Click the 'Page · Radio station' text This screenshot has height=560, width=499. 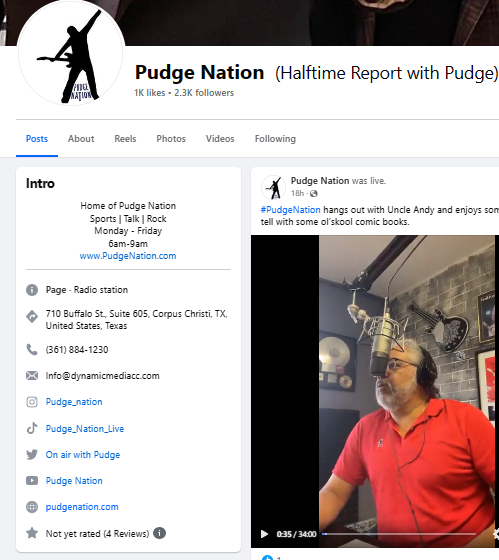pyautogui.click(x=87, y=290)
